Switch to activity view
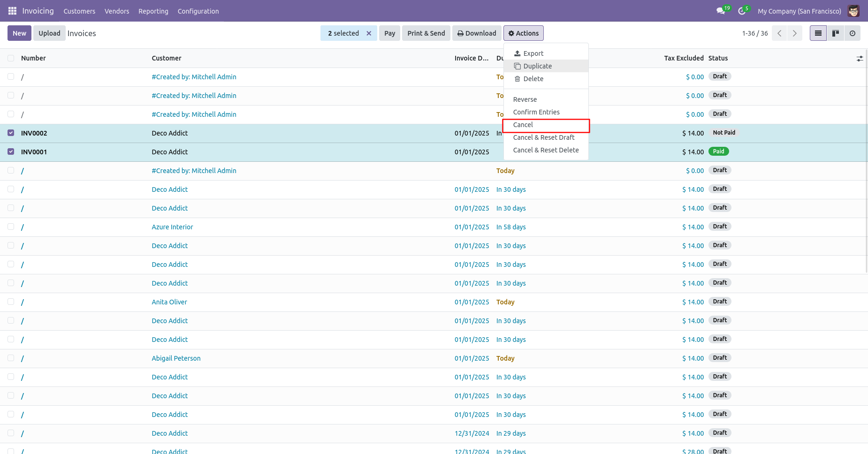 pyautogui.click(x=853, y=33)
